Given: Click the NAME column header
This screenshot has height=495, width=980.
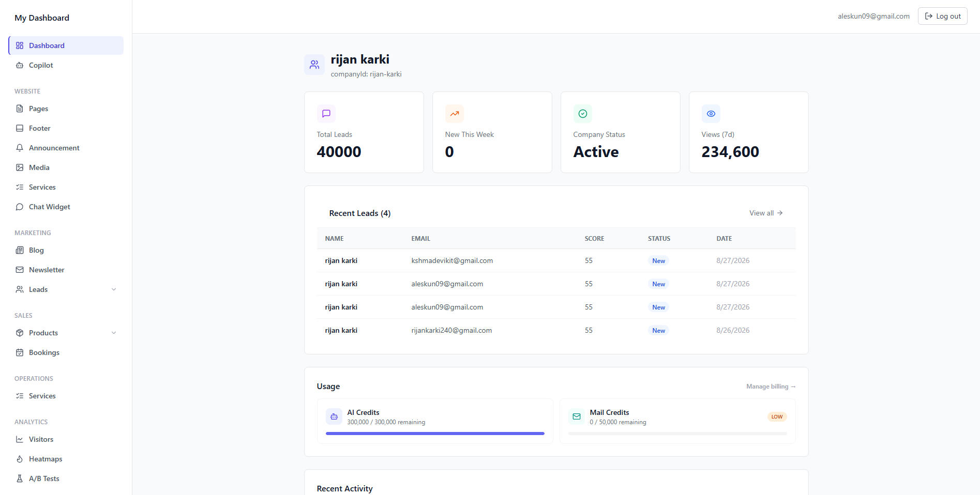Looking at the screenshot, I should 334,239.
